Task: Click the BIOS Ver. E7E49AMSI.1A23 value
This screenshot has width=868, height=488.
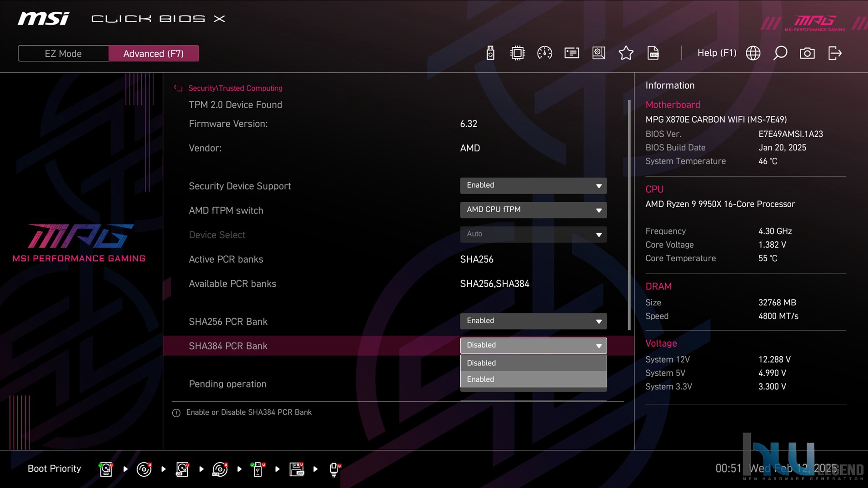Action: [790, 134]
